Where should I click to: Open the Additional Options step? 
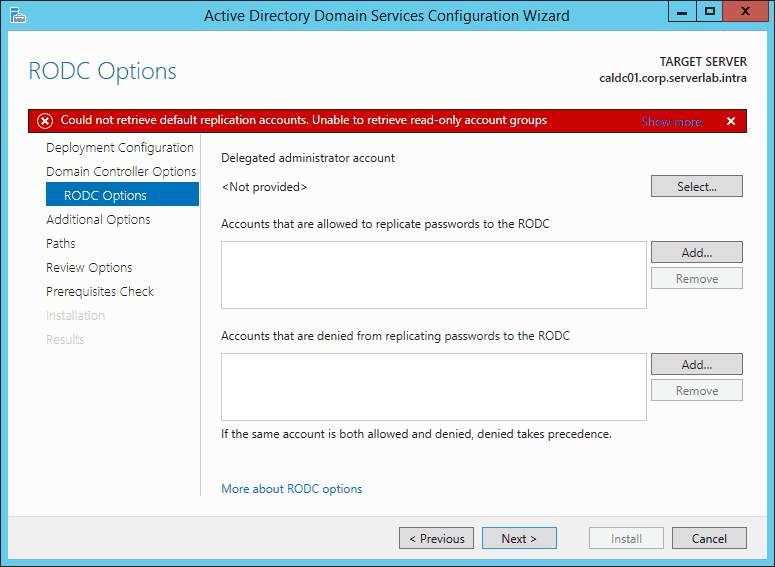[x=98, y=219]
